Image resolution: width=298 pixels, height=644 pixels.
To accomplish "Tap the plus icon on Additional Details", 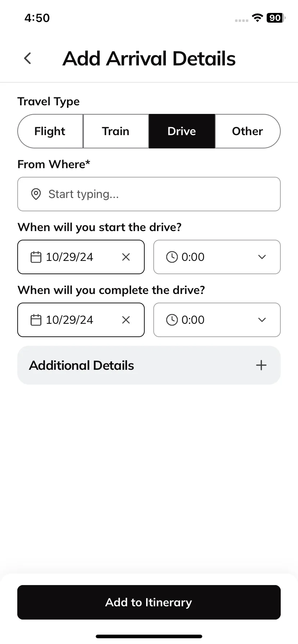I will (261, 365).
